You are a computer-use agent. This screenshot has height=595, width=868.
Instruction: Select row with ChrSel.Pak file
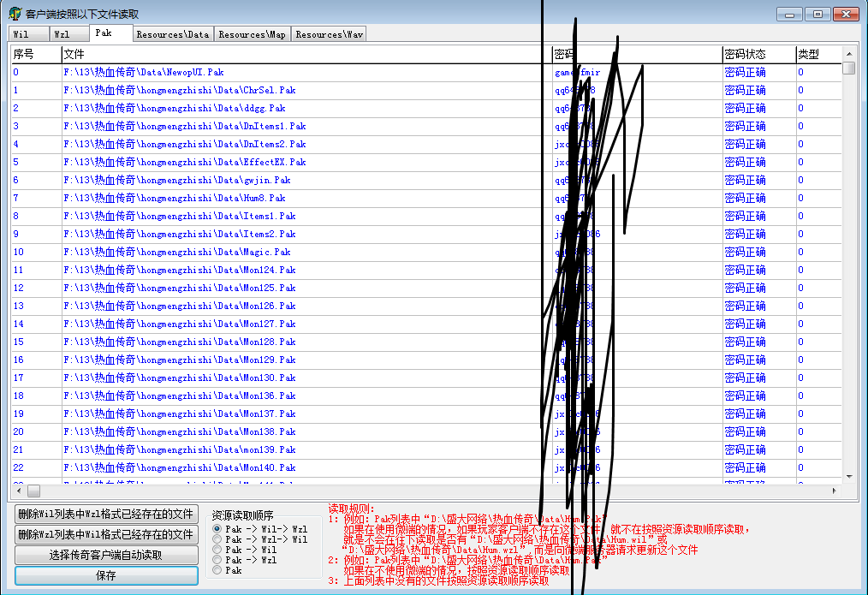(426, 90)
